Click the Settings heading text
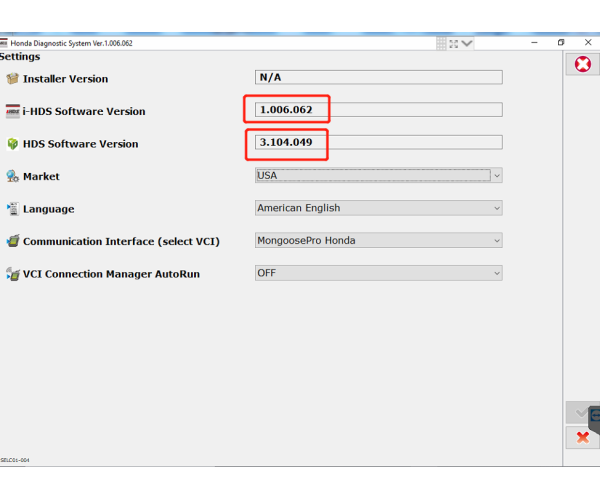 point(20,57)
